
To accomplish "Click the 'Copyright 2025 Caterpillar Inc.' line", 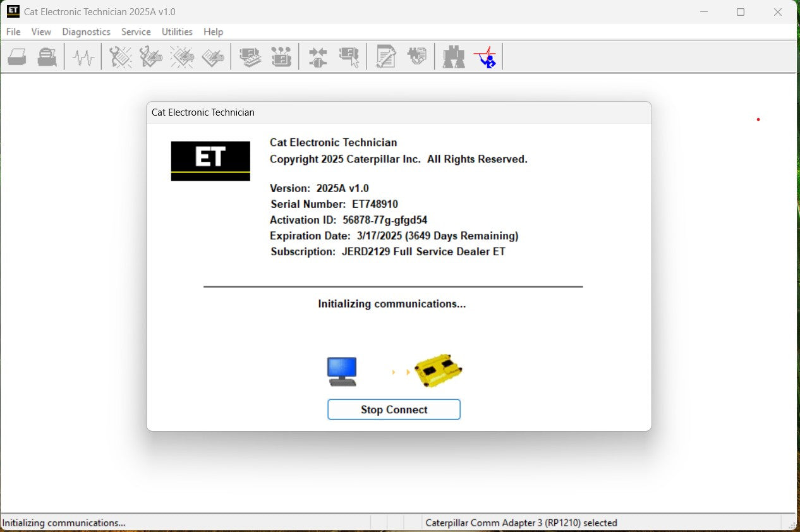I will click(399, 159).
